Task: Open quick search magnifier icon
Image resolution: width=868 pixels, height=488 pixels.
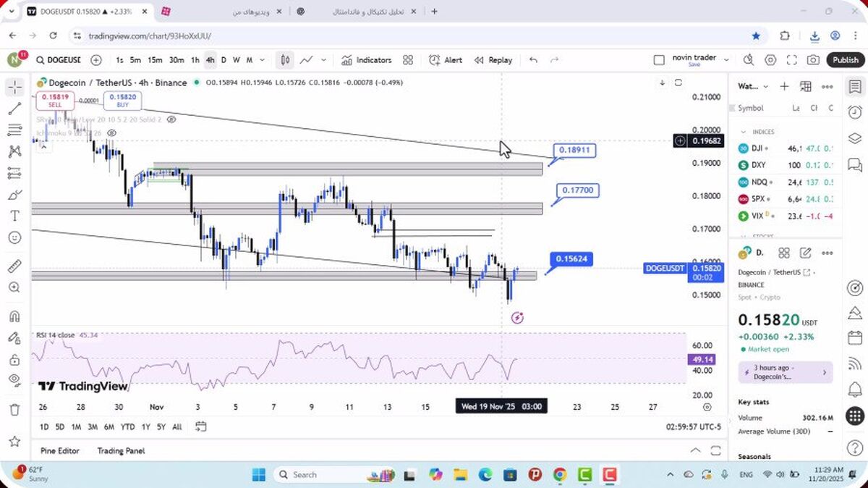Action: (x=749, y=60)
